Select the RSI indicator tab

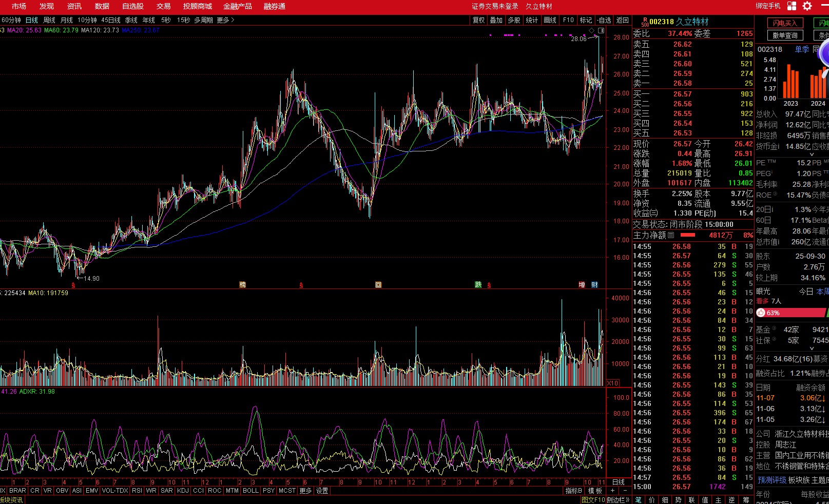(x=137, y=491)
